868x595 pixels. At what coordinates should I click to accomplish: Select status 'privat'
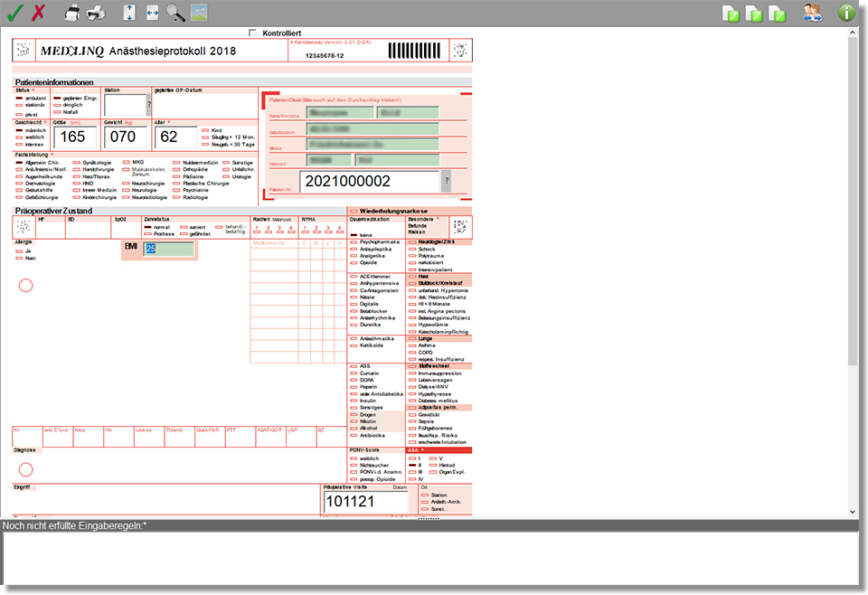pyautogui.click(x=19, y=115)
